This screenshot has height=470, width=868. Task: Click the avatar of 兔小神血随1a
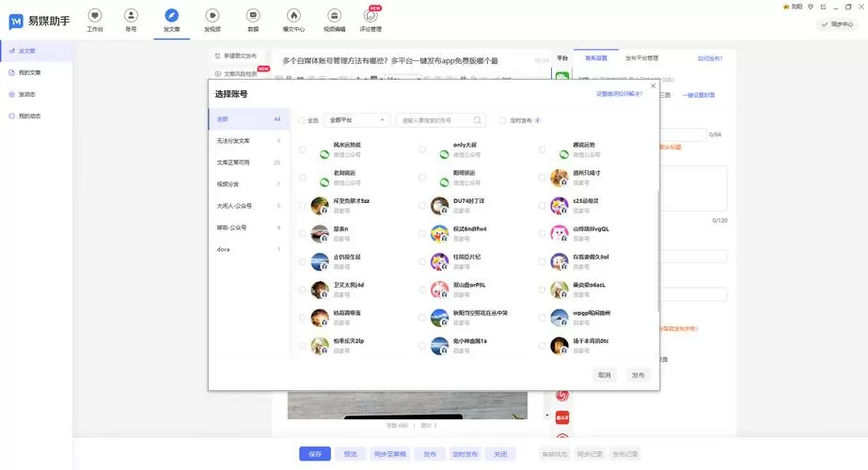[x=439, y=346]
